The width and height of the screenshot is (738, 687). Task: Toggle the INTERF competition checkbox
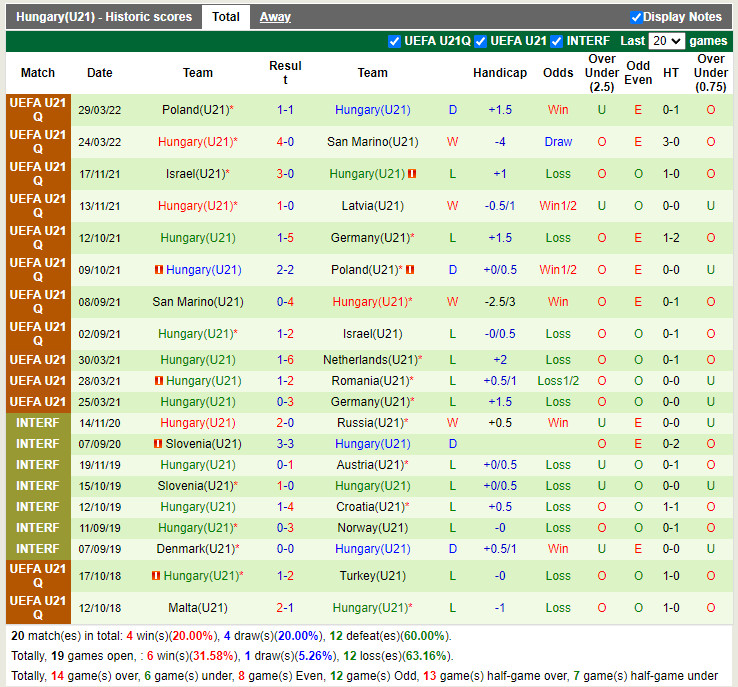point(558,41)
